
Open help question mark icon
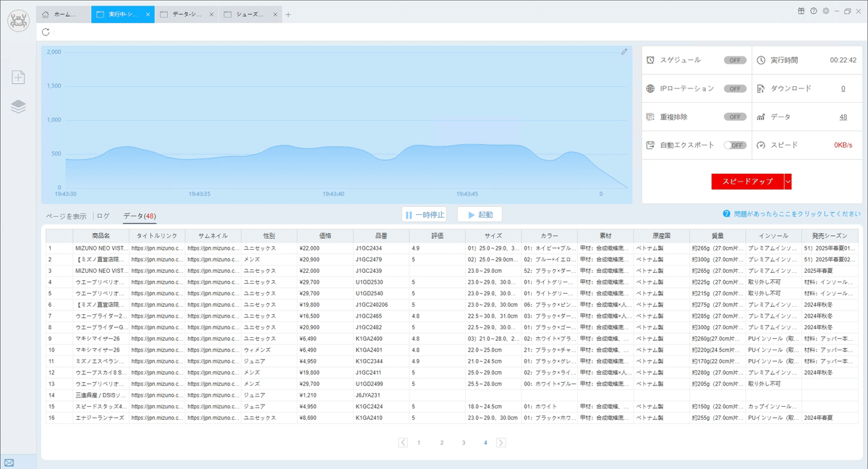click(x=813, y=11)
